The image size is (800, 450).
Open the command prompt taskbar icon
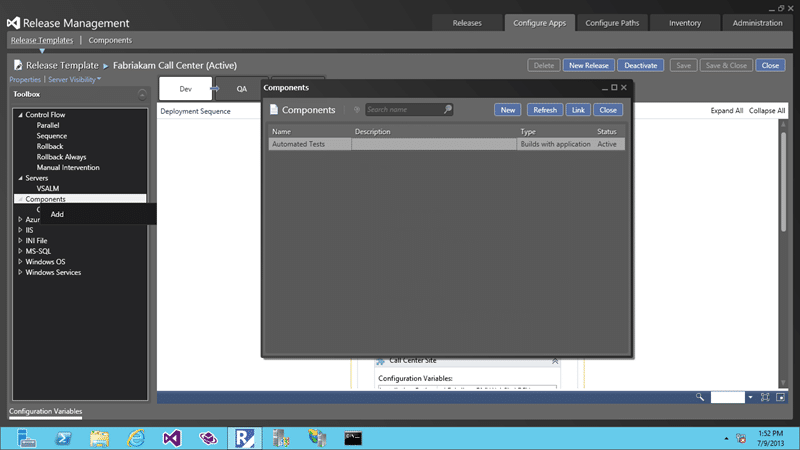tap(353, 438)
